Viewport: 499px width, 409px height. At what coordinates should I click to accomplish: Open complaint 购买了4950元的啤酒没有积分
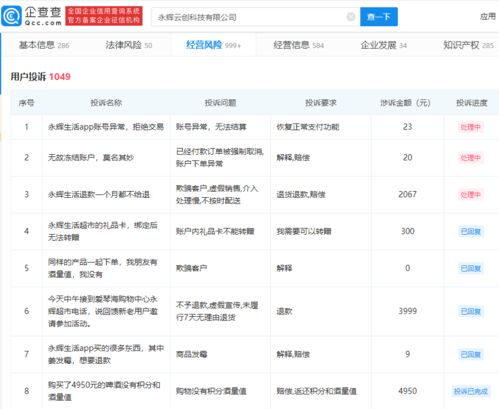[x=104, y=391]
